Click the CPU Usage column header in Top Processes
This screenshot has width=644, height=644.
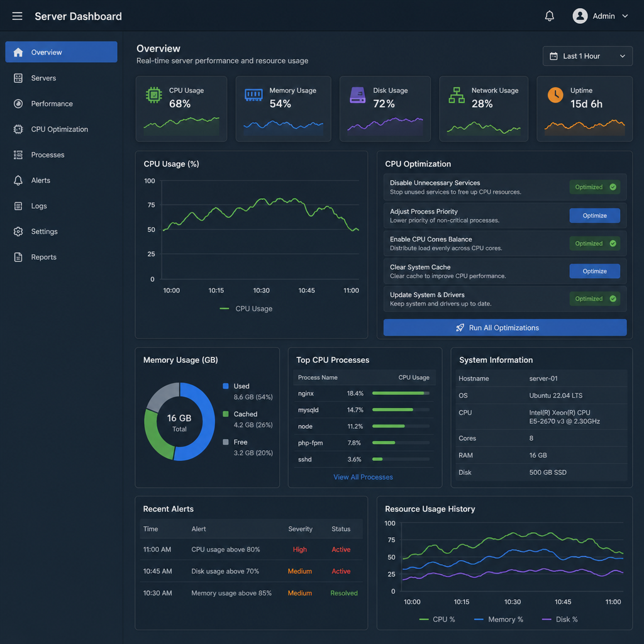(x=414, y=377)
